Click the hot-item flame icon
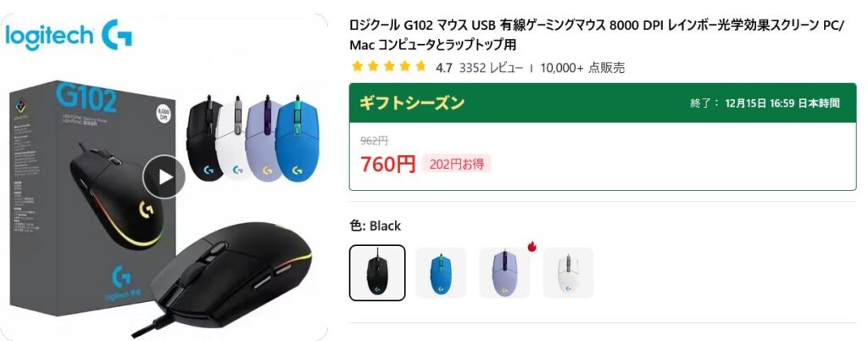Screen dimensions: 868x341 [x=532, y=246]
